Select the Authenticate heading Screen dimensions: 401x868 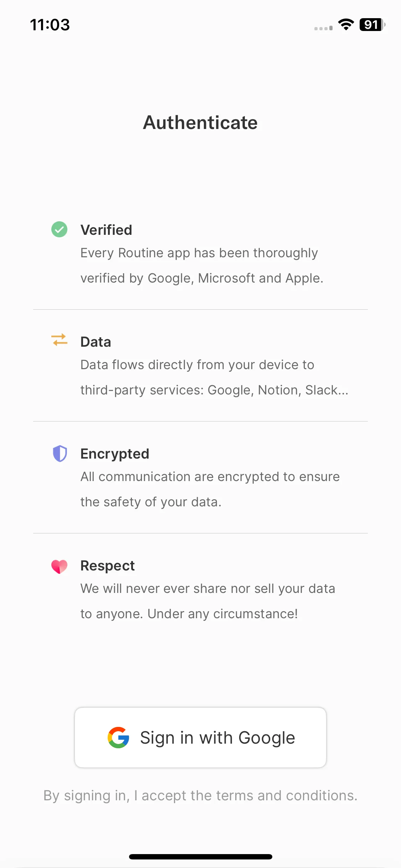pyautogui.click(x=200, y=123)
